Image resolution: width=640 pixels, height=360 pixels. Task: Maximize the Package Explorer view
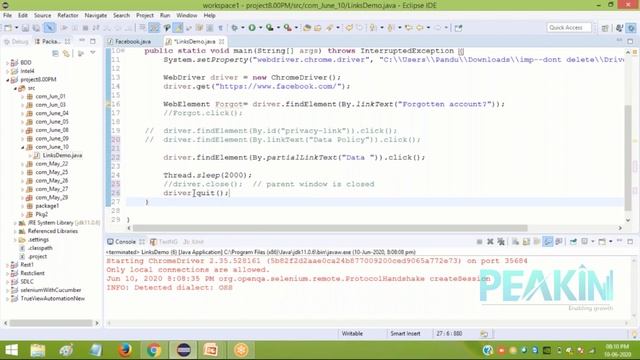coord(93,41)
